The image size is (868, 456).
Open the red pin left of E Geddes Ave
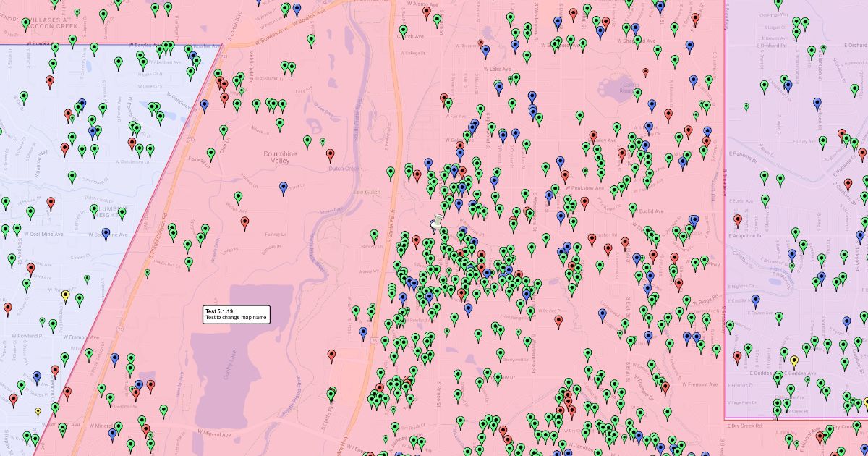point(738,357)
